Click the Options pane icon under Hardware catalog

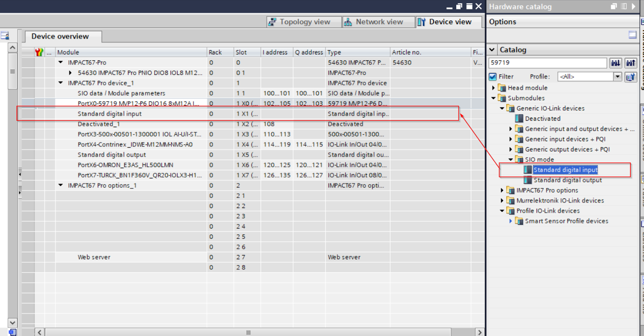click(x=633, y=35)
